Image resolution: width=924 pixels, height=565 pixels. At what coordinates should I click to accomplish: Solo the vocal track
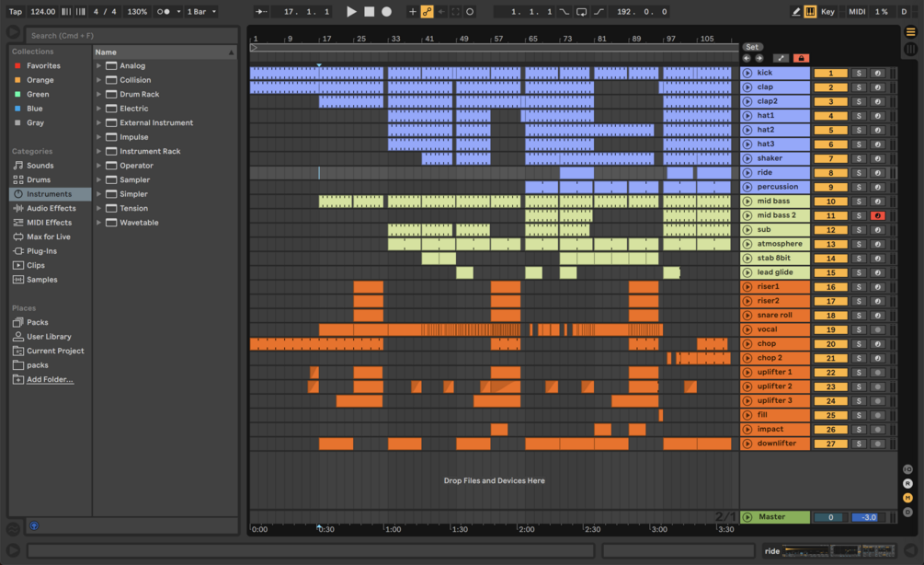[x=859, y=329]
